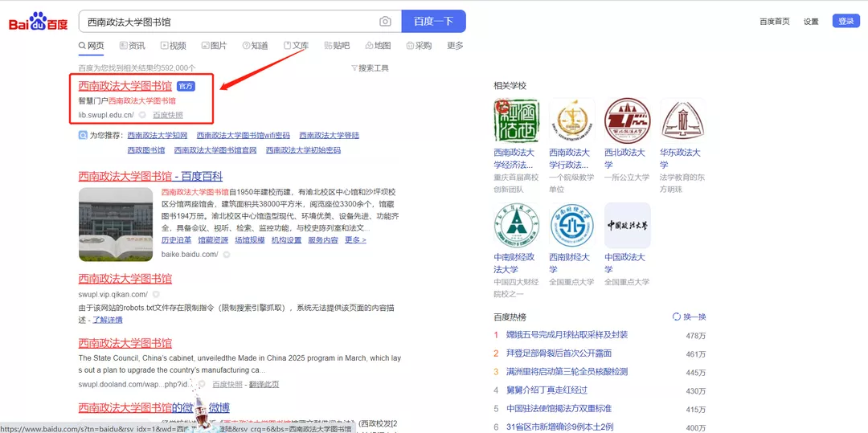868x433 pixels.
Task: Open 百度快照 for dooland result
Action: coord(227,384)
